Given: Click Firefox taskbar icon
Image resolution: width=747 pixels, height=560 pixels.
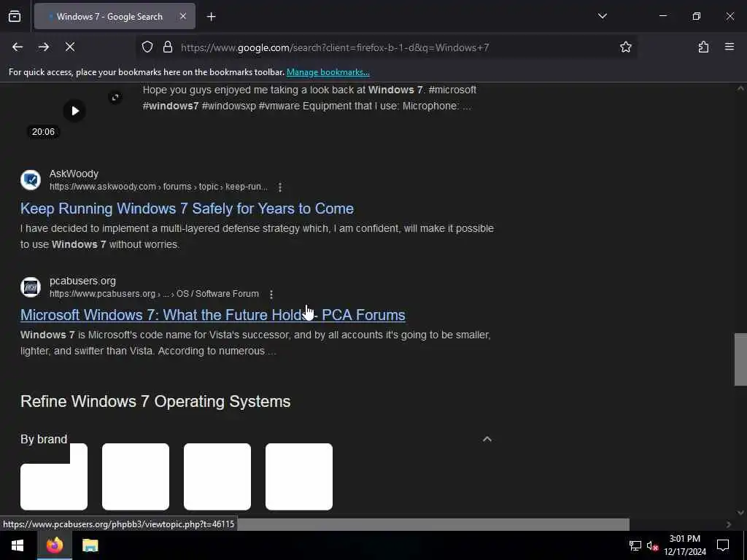Looking at the screenshot, I should click(54, 545).
